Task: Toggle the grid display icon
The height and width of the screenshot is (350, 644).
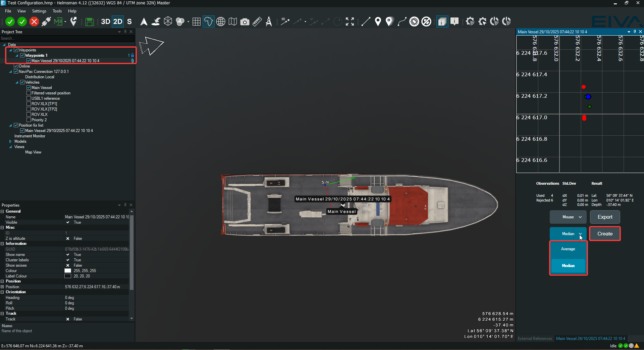Action: [197, 22]
